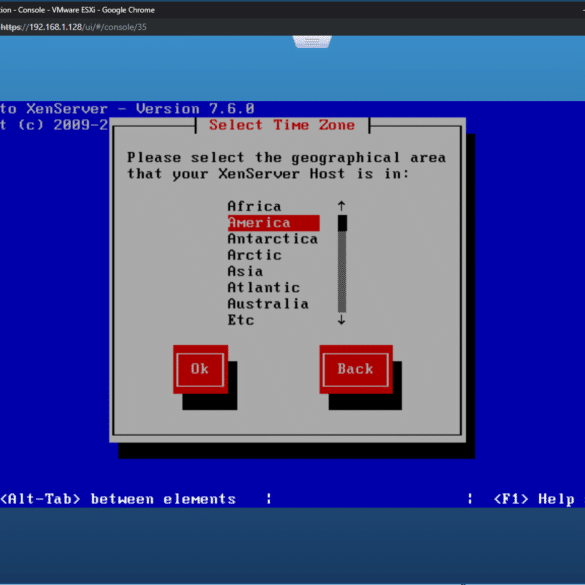Image resolution: width=585 pixels, height=585 pixels.
Task: Click the list's scroll up arrow
Action: click(342, 206)
